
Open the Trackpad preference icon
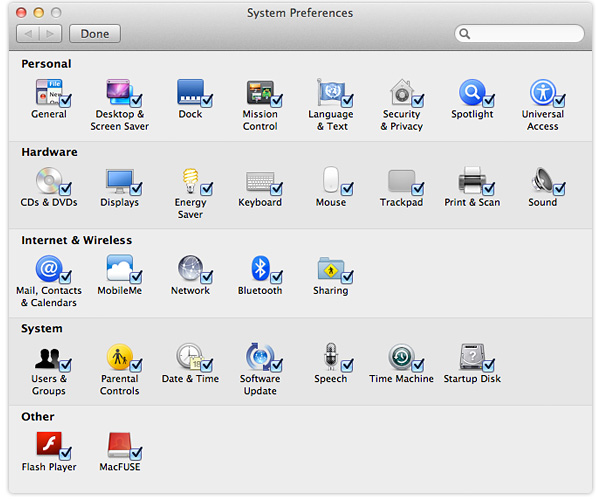tap(401, 181)
